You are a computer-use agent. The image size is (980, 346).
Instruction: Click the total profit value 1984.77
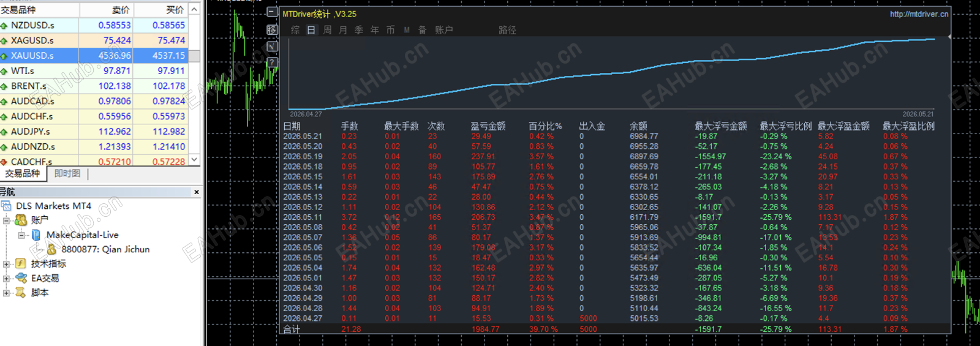click(485, 329)
